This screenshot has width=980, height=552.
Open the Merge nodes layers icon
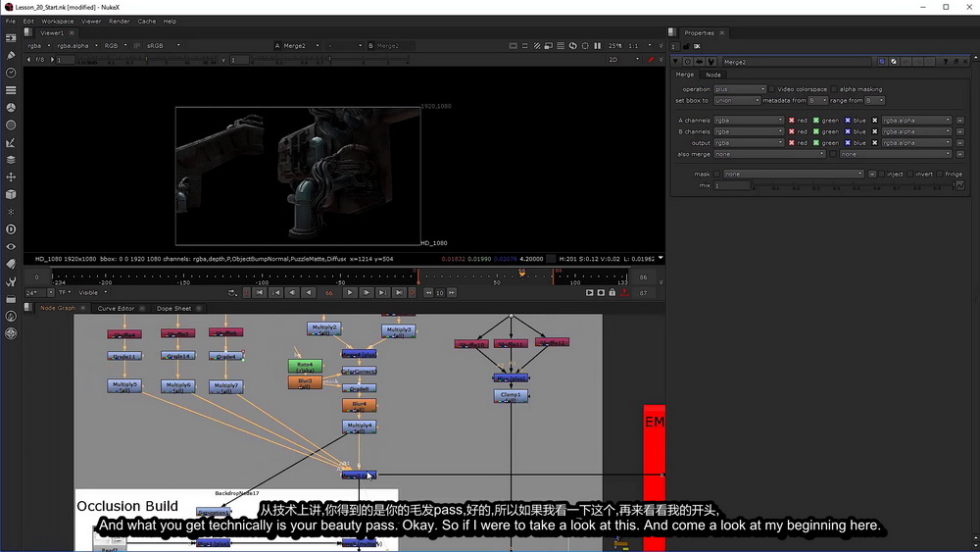point(11,160)
